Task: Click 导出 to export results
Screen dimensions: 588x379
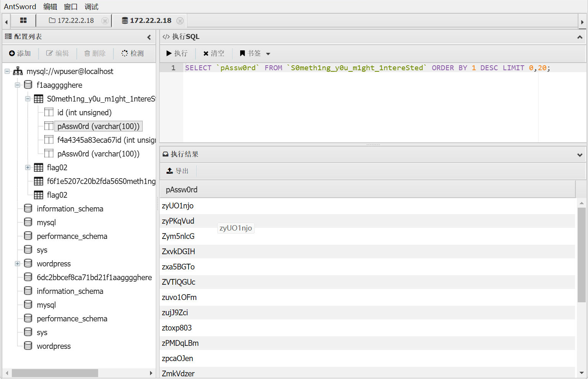Action: (178, 171)
